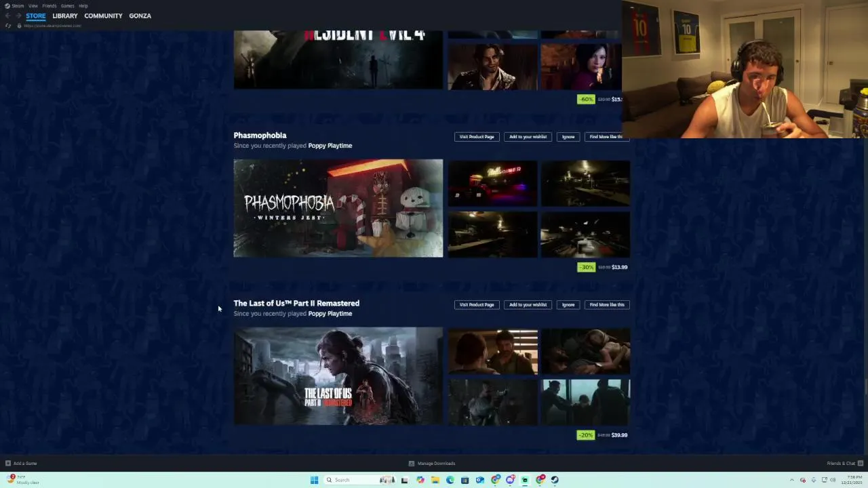Switch to the LIBRARY tab
This screenshot has height=488, width=868.
[65, 16]
